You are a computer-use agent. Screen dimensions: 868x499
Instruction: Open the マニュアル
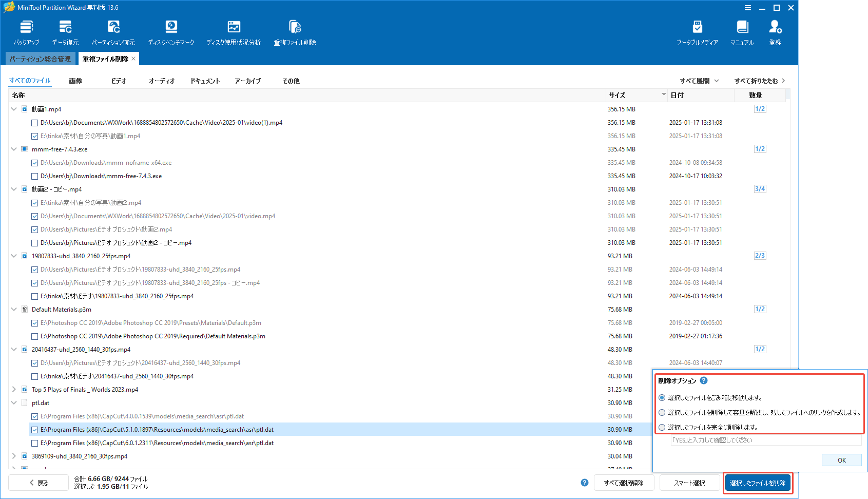(x=741, y=32)
